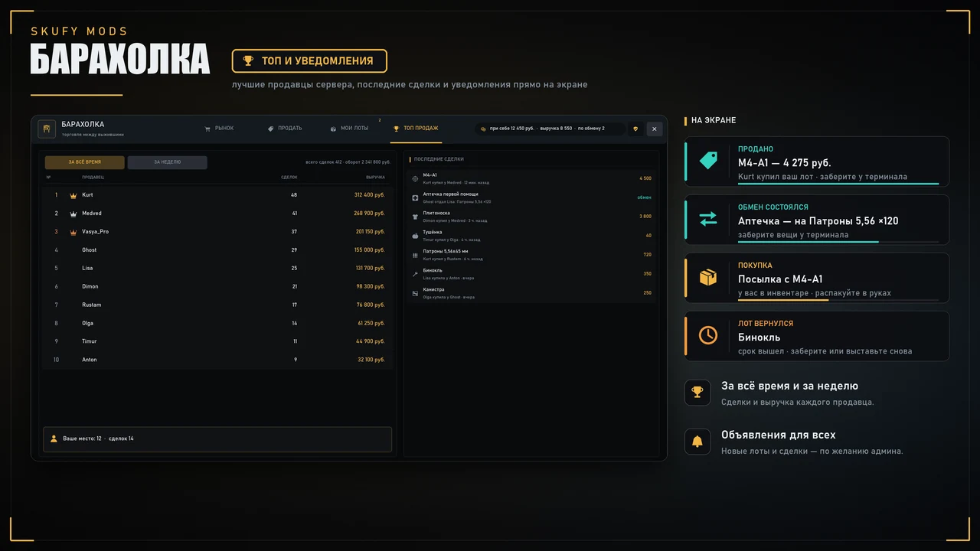Viewport: 980px width, 551px height.
Task: Click the bronze crown icon next to Vasya_Pro
Action: 73,232
